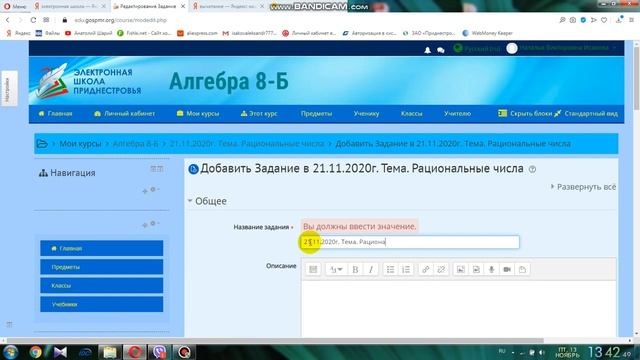Expand editor toolbar with first toolbar button
The width and height of the screenshot is (640, 360).
(x=313, y=269)
